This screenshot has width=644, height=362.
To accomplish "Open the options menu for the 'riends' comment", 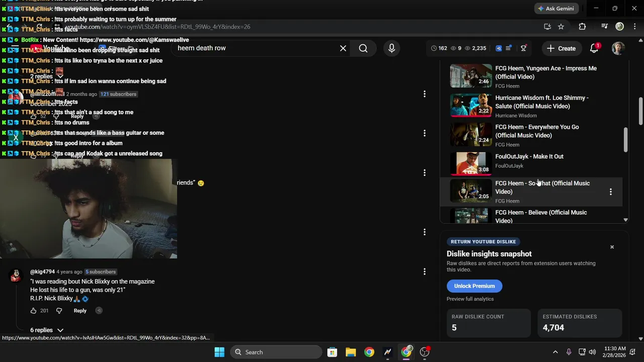I will tap(425, 172).
